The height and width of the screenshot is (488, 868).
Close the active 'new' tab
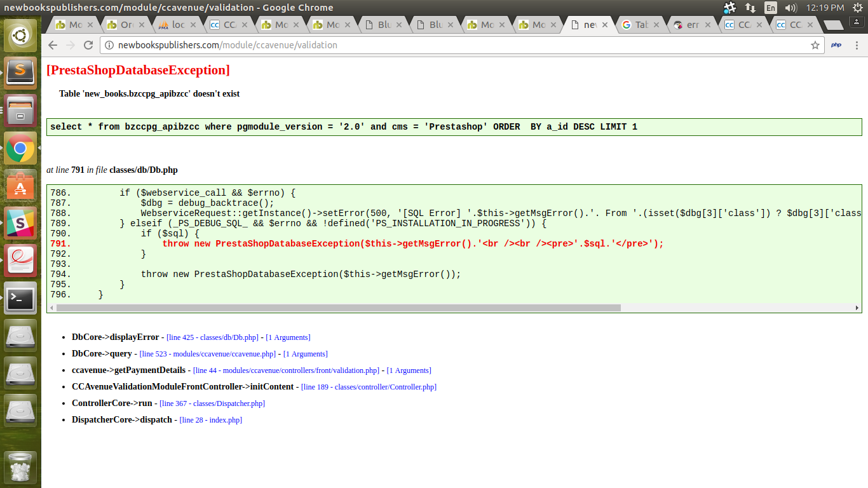[x=605, y=25]
